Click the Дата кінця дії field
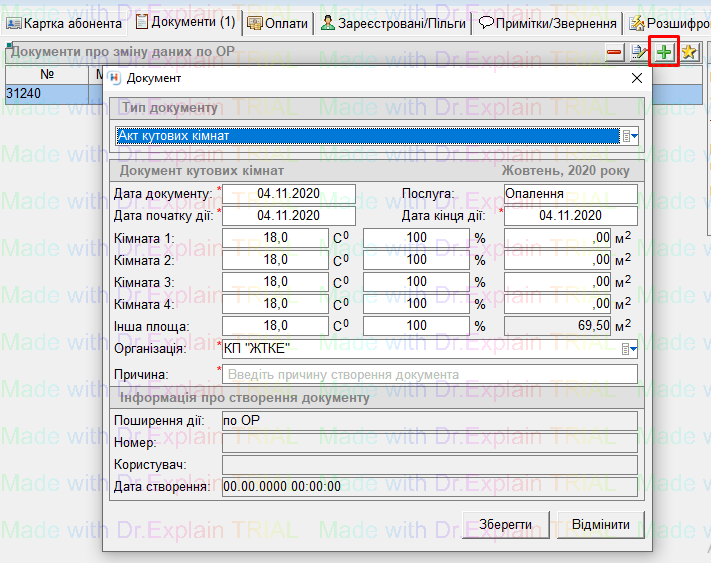711x563 pixels. [570, 215]
